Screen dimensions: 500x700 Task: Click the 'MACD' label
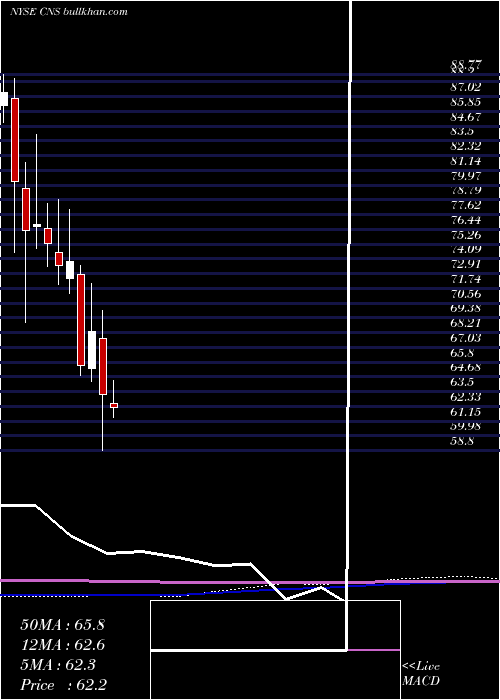(421, 681)
